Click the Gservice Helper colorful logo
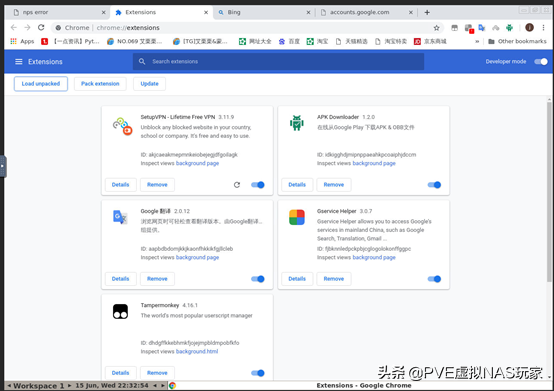Image resolution: width=554 pixels, height=391 pixels. click(x=297, y=217)
